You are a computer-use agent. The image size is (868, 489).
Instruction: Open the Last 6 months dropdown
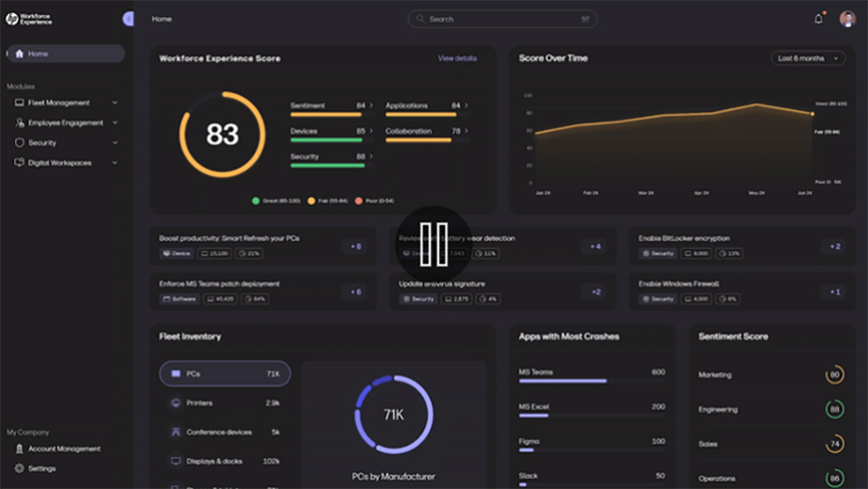tap(808, 58)
